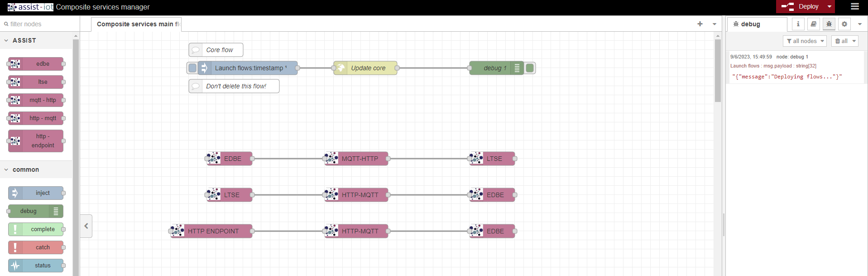Select the catch palette node
The image size is (868, 276).
36,247
